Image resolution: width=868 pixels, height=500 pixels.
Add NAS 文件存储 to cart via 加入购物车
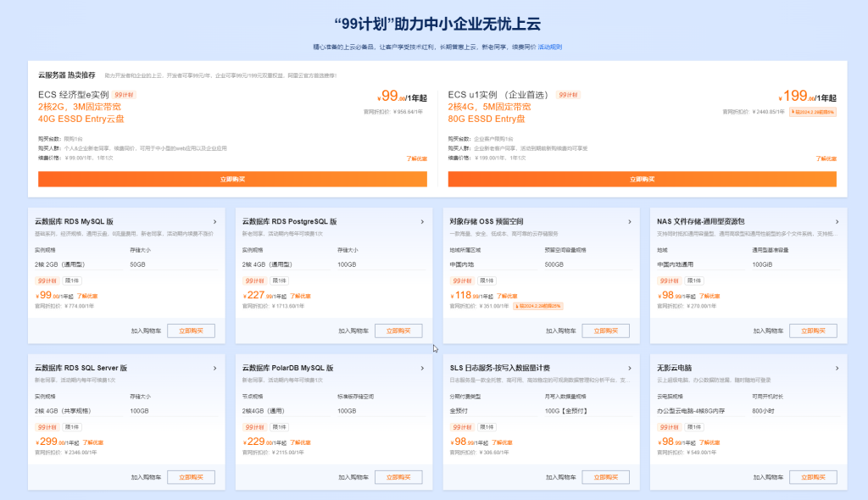coord(768,331)
